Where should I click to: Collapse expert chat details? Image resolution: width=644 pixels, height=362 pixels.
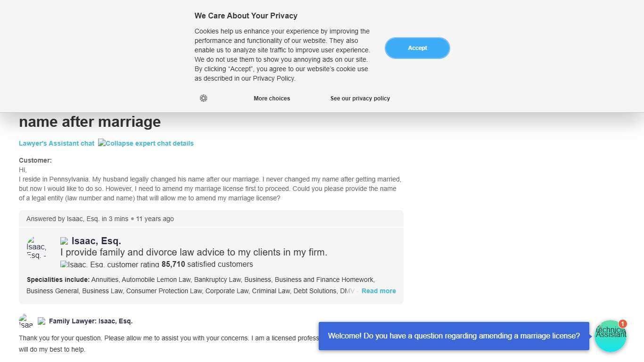click(146, 143)
